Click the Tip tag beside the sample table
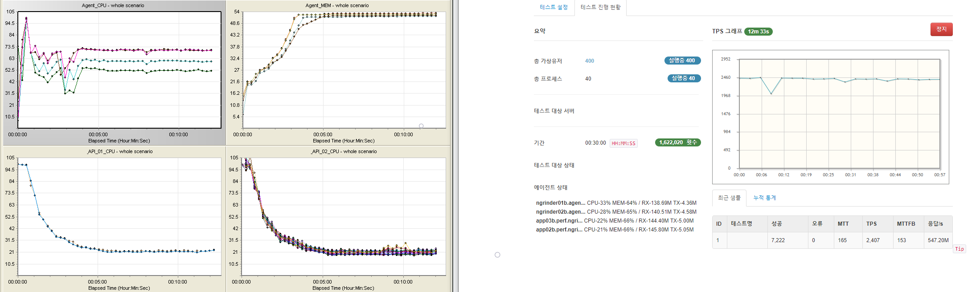980x292 pixels. [959, 249]
